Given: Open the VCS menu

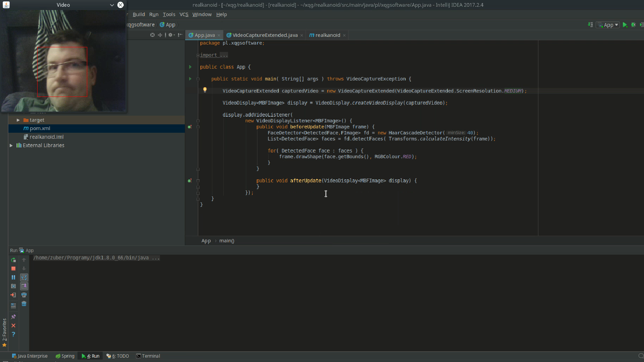Looking at the screenshot, I should click(x=184, y=14).
